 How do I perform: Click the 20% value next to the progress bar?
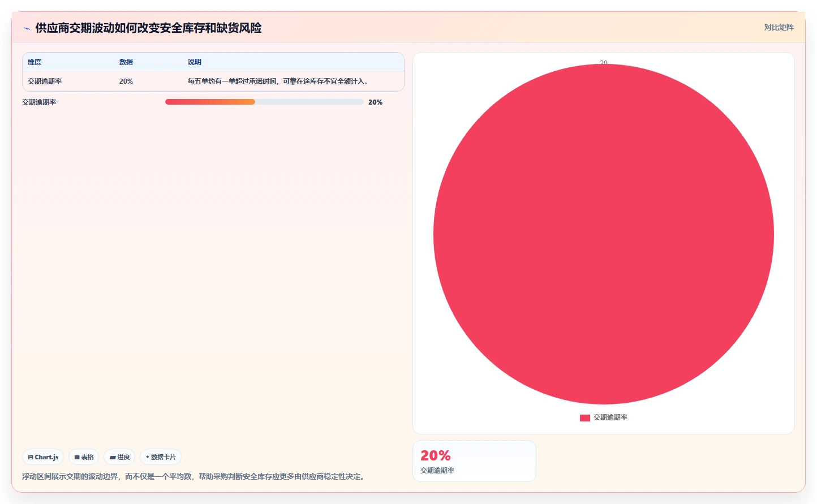375,102
